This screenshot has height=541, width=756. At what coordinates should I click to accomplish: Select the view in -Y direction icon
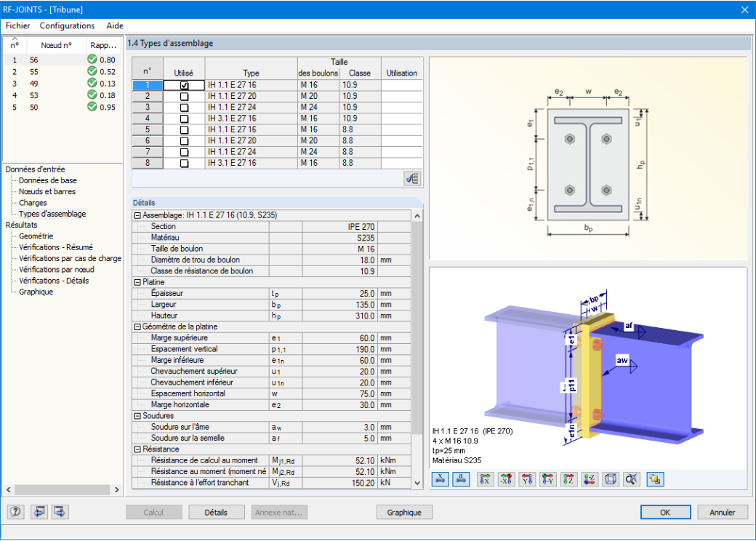tap(548, 479)
